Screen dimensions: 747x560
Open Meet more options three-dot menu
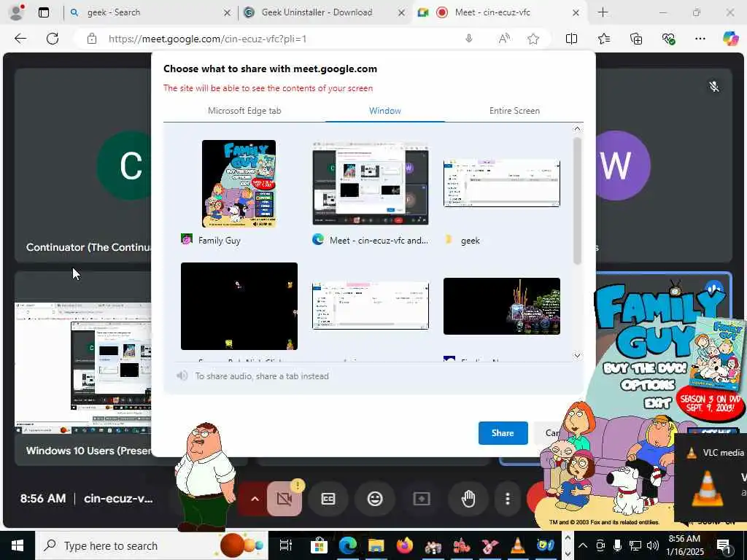coord(508,499)
